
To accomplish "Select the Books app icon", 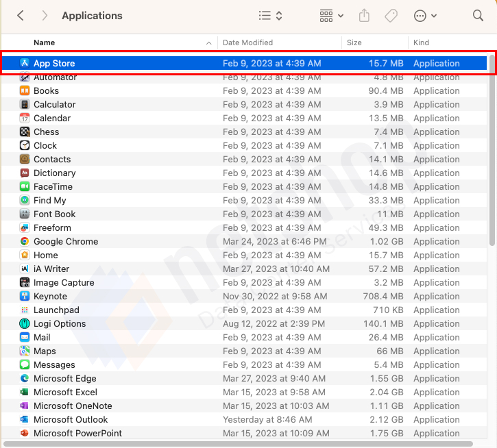I will tap(25, 90).
